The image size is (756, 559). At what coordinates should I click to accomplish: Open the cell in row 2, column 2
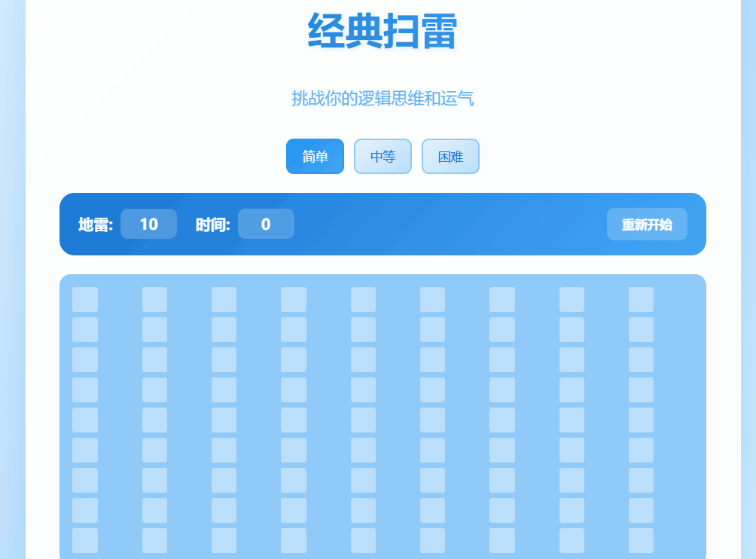155,329
